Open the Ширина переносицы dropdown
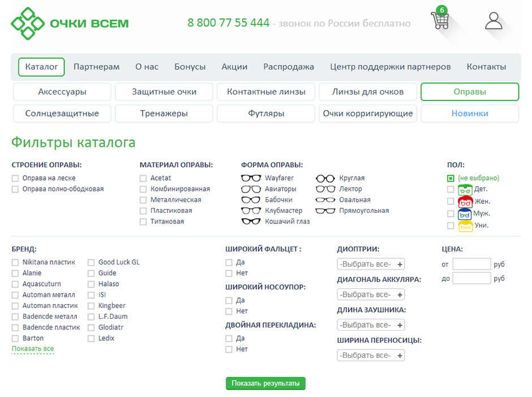532x397 pixels. pyautogui.click(x=371, y=356)
